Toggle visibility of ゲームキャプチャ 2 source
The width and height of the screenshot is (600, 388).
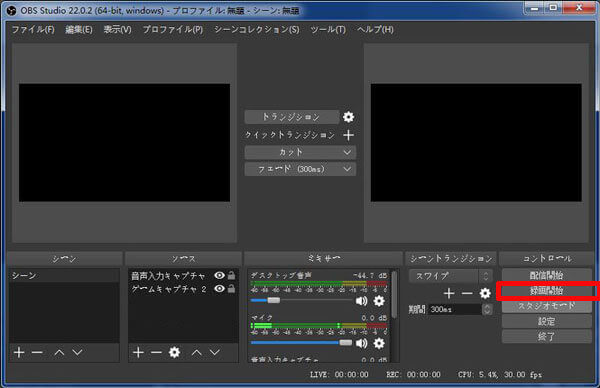219,289
